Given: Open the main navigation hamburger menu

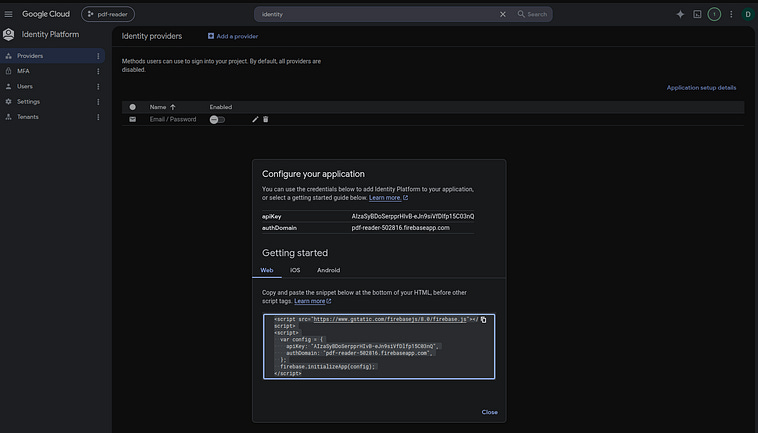Looking at the screenshot, I should [8, 14].
